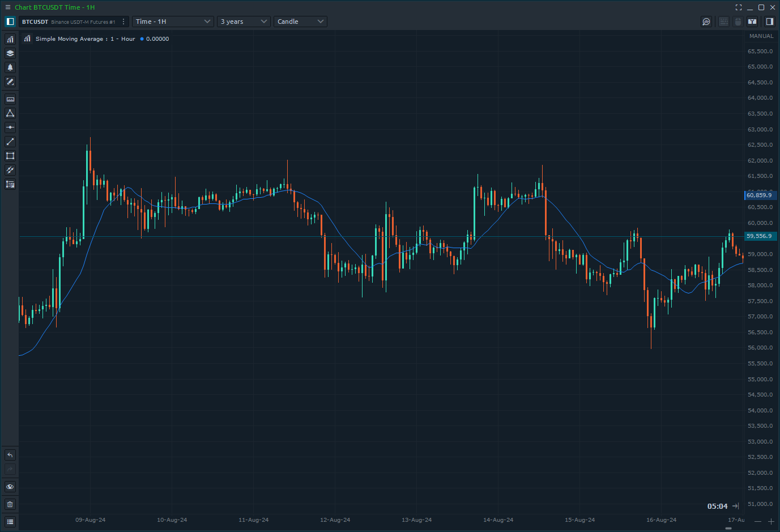Viewport: 780px width, 532px height.
Task: Zoom in chart with plus button
Action: point(771,521)
